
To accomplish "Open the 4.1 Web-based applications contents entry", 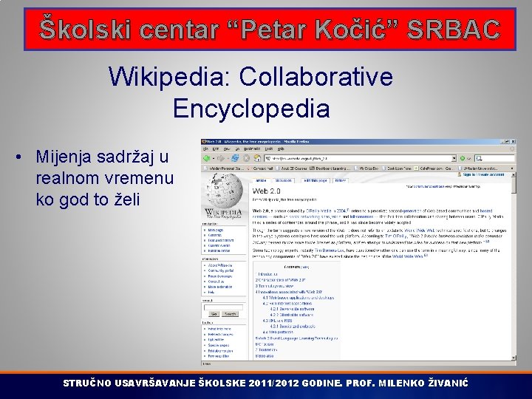I will click(x=299, y=298).
